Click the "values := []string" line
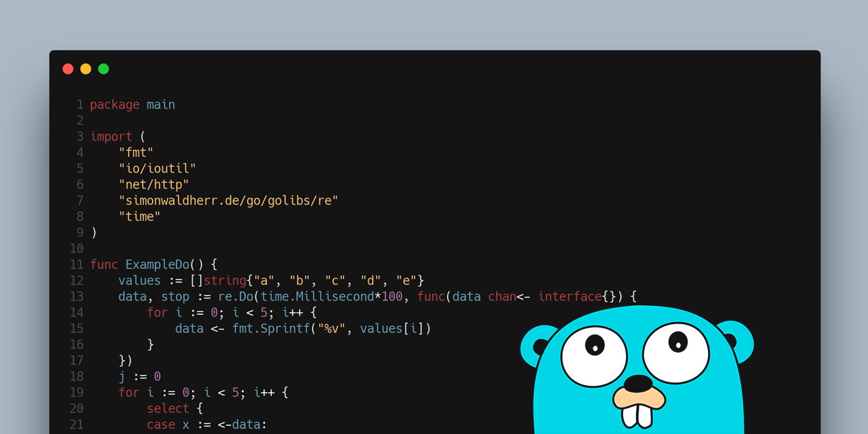Image resolution: width=868 pixels, height=434 pixels. click(x=271, y=280)
